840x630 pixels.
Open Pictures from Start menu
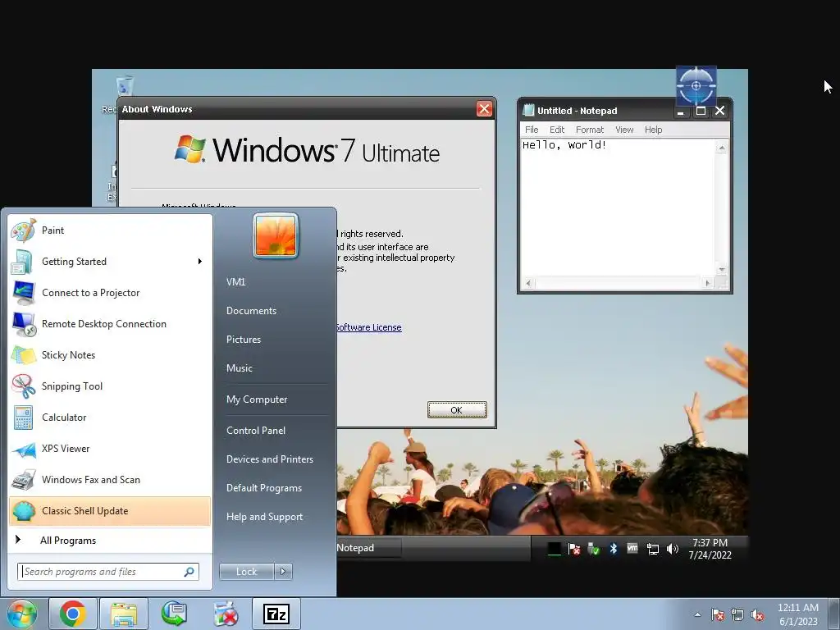(244, 340)
